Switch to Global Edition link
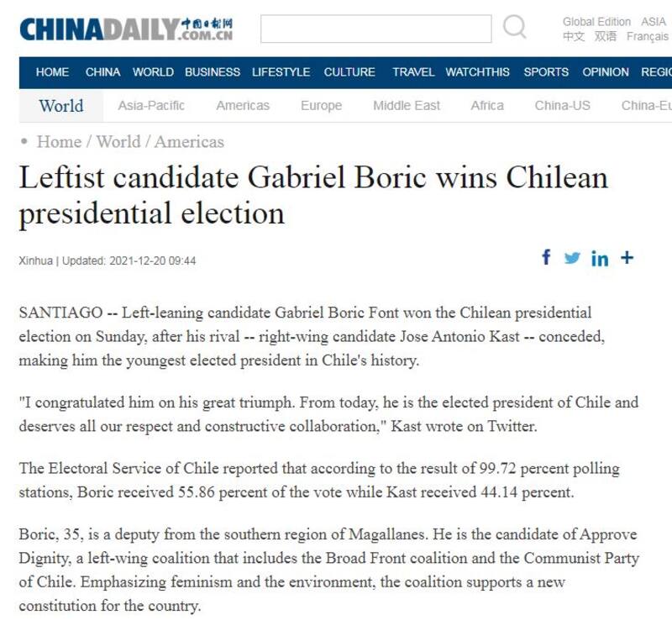The height and width of the screenshot is (631, 672). click(x=596, y=22)
